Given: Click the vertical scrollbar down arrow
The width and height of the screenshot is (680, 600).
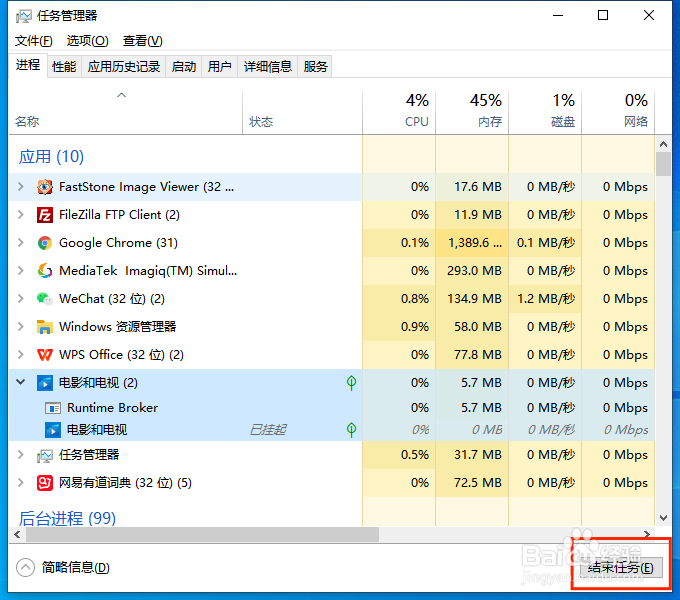Looking at the screenshot, I should tap(663, 517).
